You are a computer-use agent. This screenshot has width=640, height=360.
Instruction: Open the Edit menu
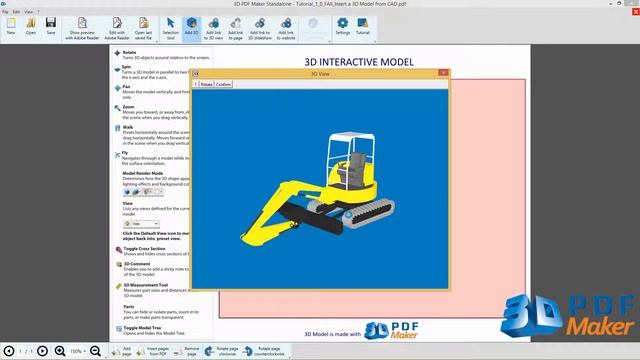point(16,12)
